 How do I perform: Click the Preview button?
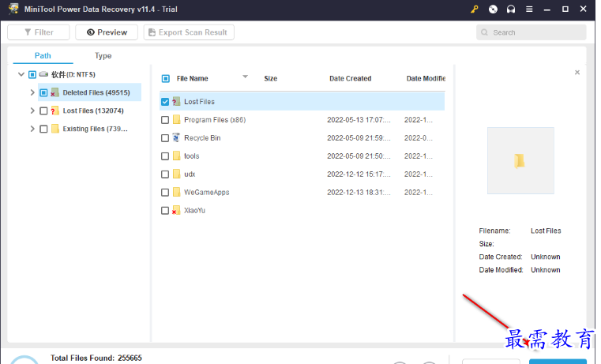pos(107,32)
